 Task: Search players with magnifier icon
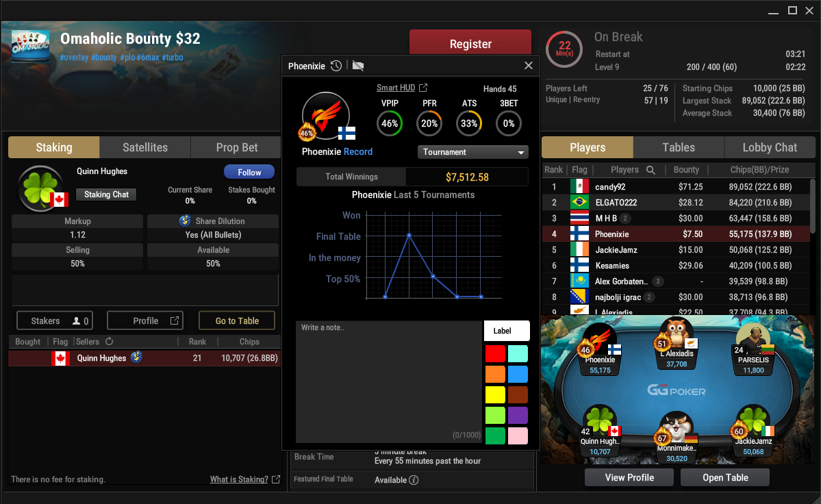point(651,170)
